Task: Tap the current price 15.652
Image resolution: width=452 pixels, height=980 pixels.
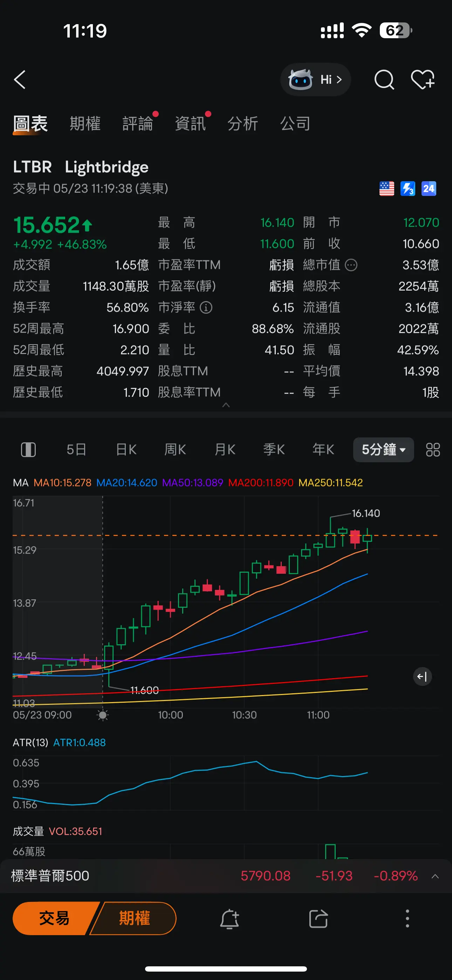Action: click(46, 225)
